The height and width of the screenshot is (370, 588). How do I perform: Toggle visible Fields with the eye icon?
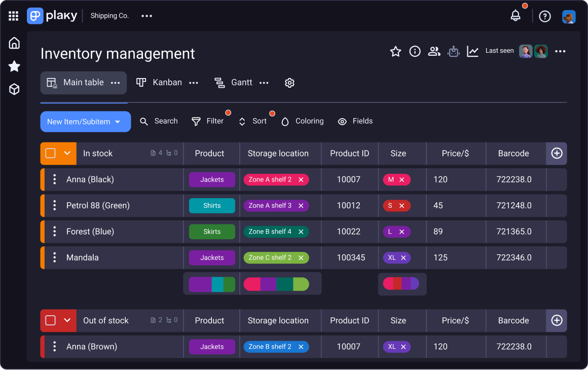pyautogui.click(x=355, y=121)
